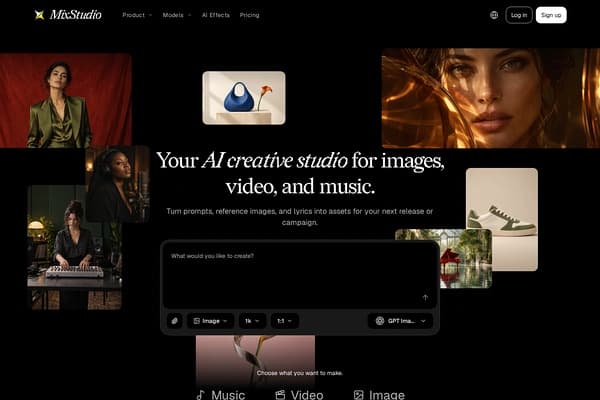Focus the 'What would you like to create?' field

[300, 275]
